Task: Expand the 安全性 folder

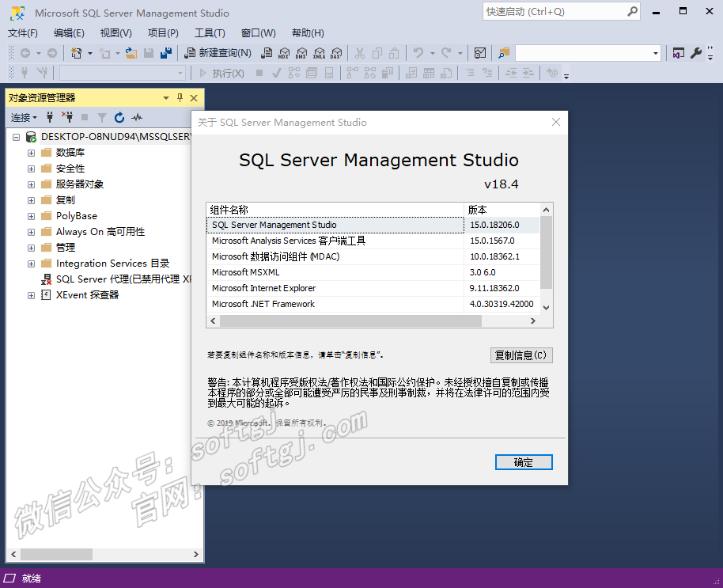Action: tap(31, 169)
